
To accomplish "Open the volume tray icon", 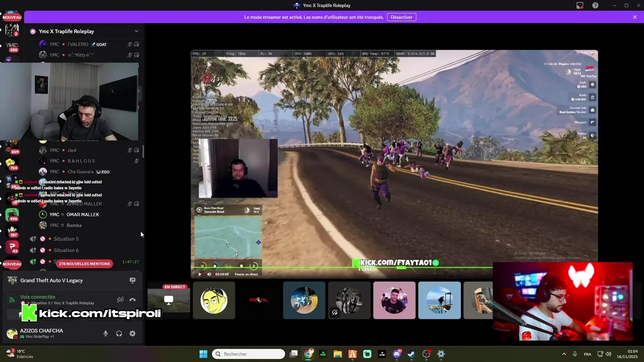I will pos(608,354).
